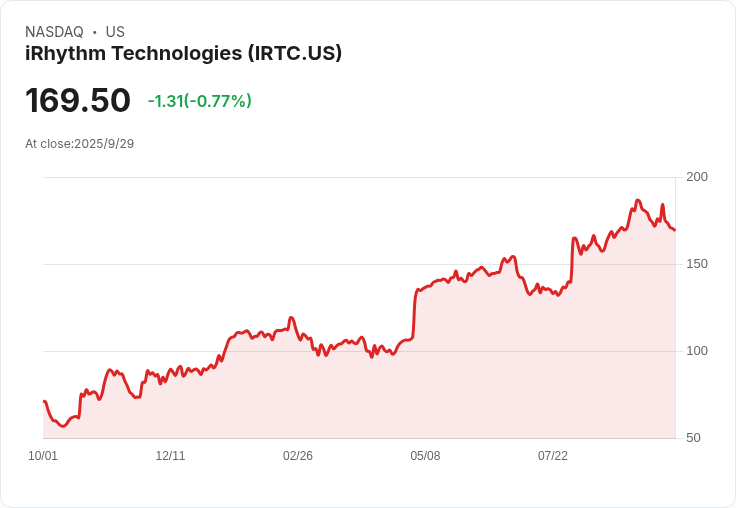Select the 10/01 date label
The width and height of the screenshot is (736, 508).
tap(43, 456)
